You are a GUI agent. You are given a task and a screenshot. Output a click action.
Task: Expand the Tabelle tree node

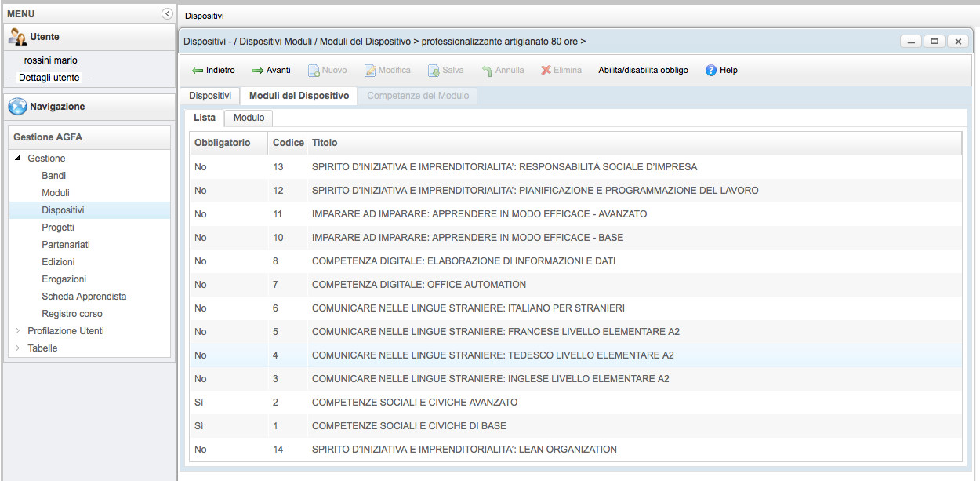(18, 348)
